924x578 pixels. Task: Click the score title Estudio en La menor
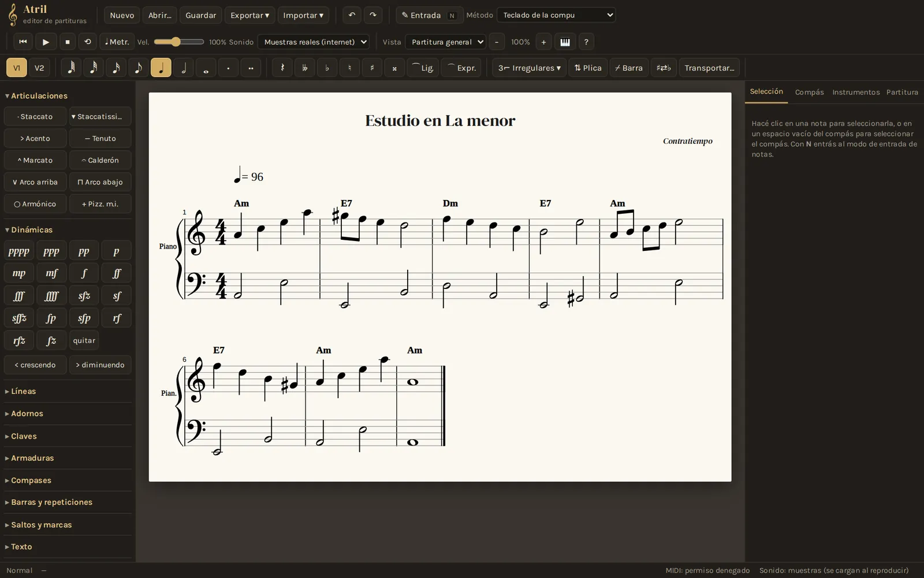click(x=440, y=120)
